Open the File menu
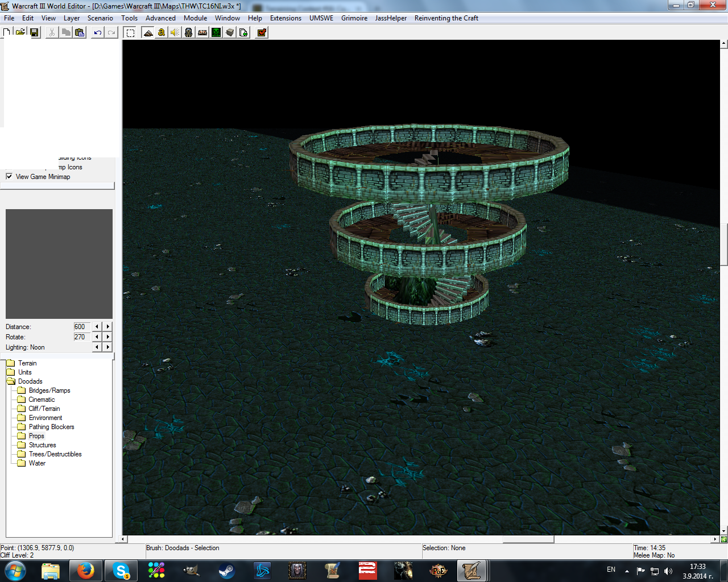Image resolution: width=728 pixels, height=582 pixels. [9, 18]
